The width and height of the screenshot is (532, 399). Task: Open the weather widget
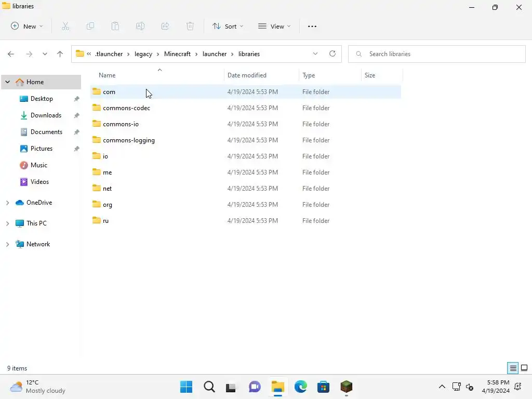tap(37, 387)
